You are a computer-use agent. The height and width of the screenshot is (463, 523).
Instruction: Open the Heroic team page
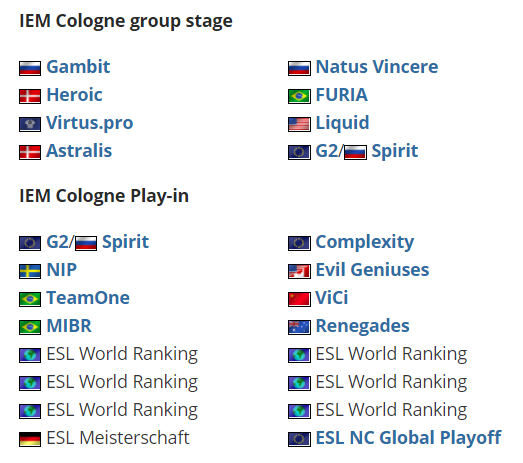[74, 95]
